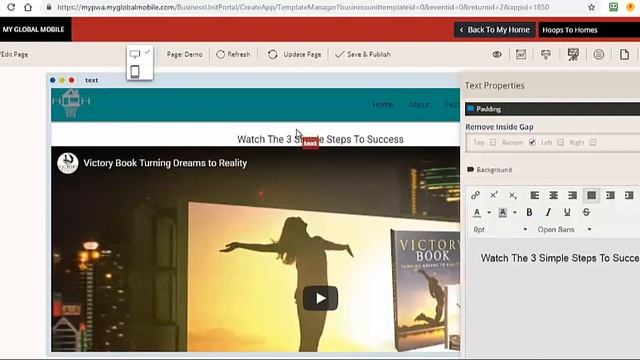Apply superscript formatting

(x=494, y=196)
